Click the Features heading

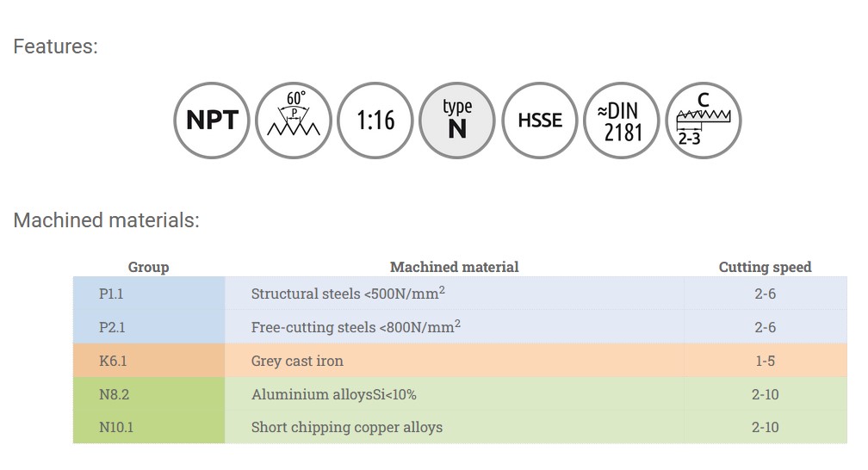coord(55,46)
